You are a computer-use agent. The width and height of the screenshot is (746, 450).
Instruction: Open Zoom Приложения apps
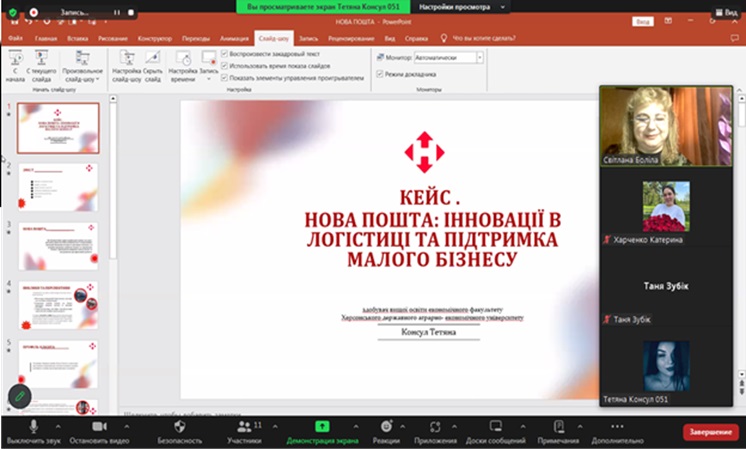(435, 432)
